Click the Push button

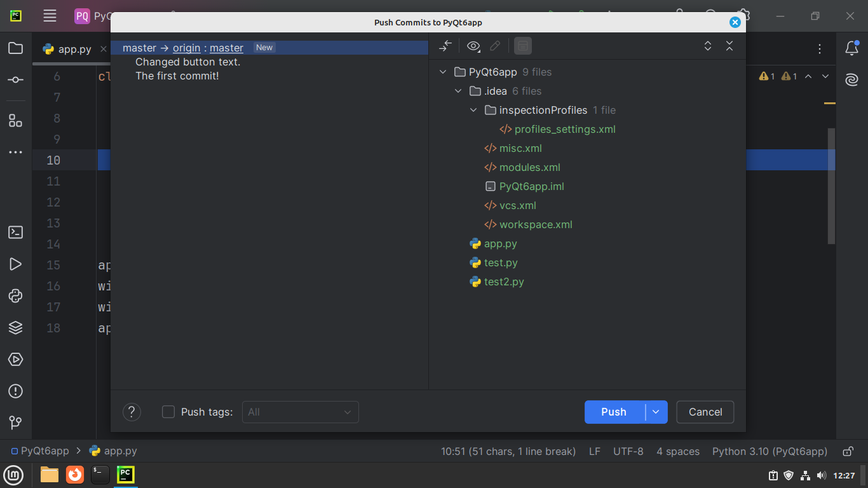click(x=614, y=412)
